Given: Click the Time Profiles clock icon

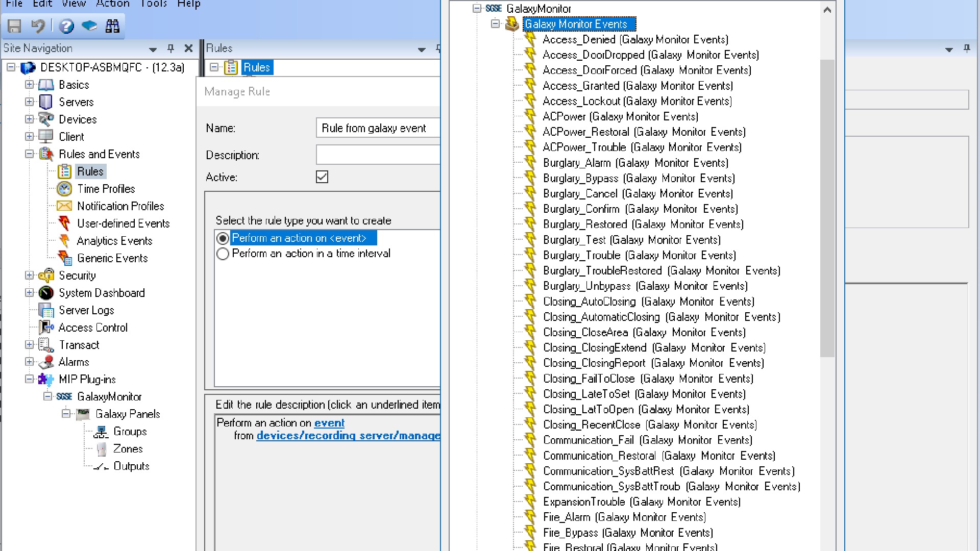Looking at the screenshot, I should (64, 189).
